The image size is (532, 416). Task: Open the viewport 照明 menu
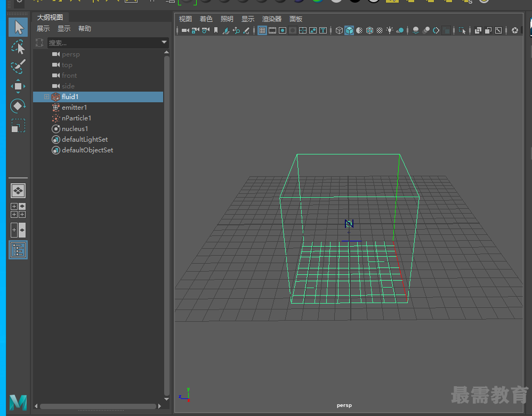pos(227,19)
